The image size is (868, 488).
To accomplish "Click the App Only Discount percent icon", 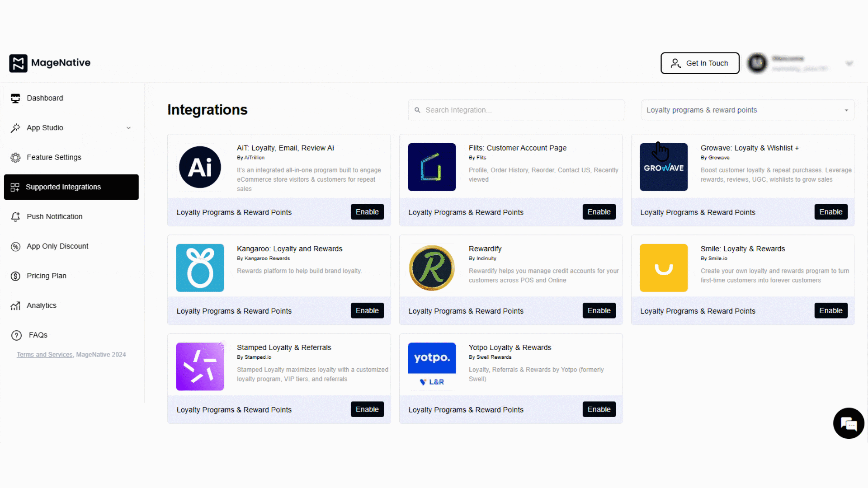I will click(15, 246).
